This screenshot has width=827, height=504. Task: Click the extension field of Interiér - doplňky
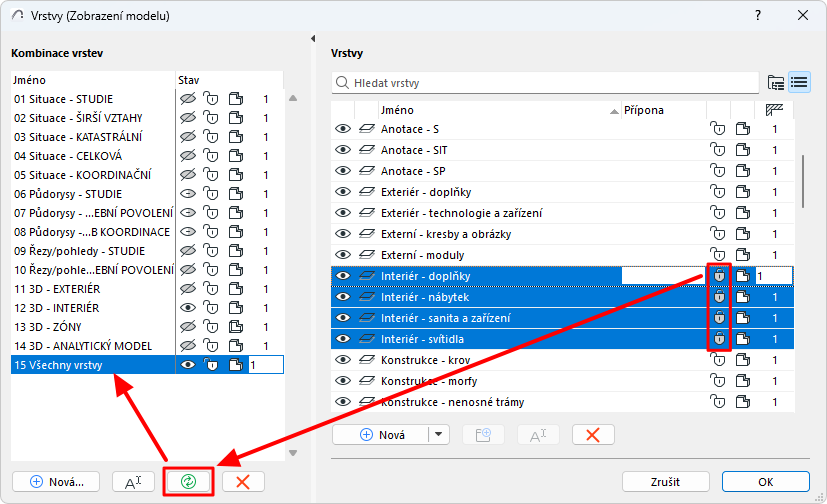pos(663,276)
